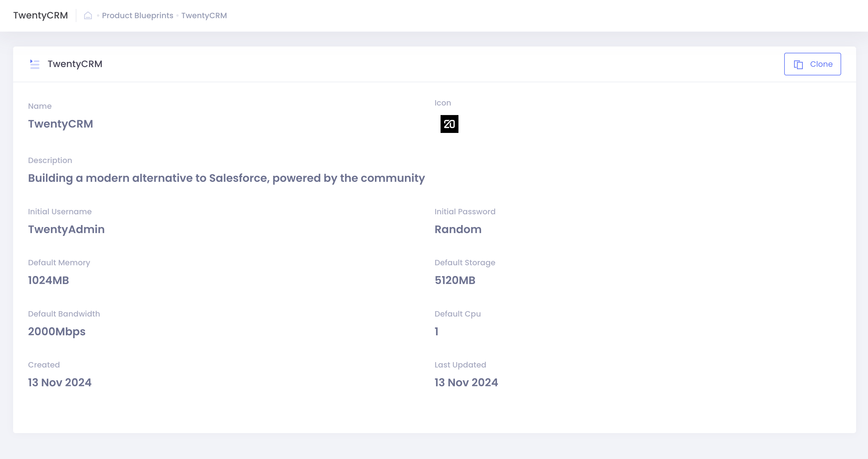Open the Product Blueprints breadcrumb link
Screen dimensions: 868x459
click(x=137, y=15)
